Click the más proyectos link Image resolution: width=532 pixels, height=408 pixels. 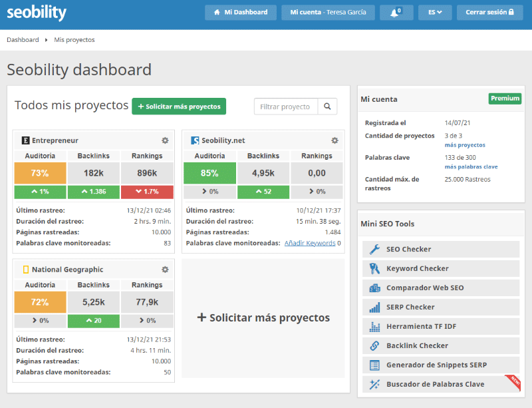pos(465,145)
